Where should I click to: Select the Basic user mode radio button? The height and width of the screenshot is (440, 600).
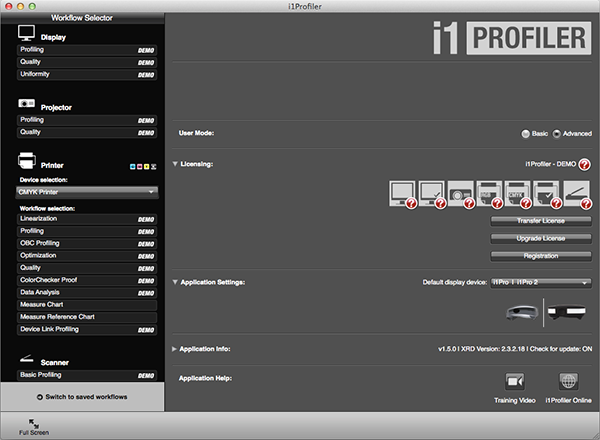click(526, 134)
